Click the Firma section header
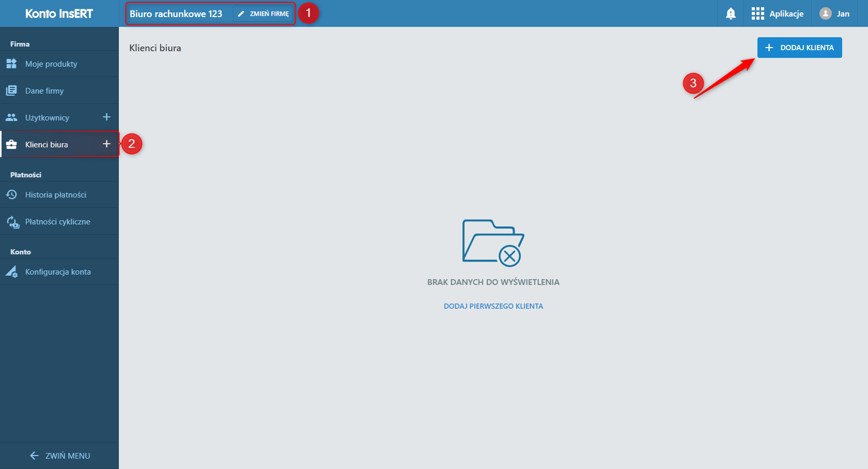Screen dimensions: 868x469 [x=20, y=44]
